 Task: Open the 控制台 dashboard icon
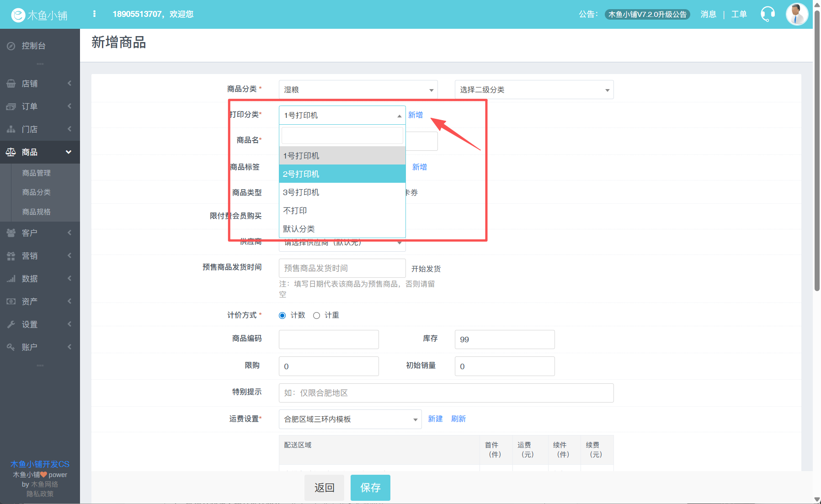point(11,46)
